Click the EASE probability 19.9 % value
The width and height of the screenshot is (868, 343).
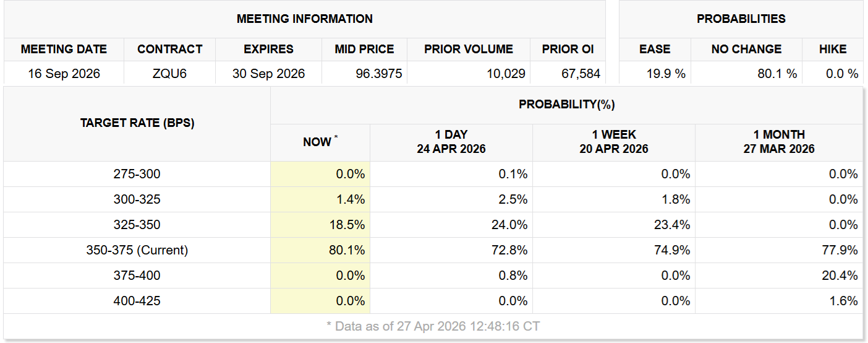tap(666, 74)
